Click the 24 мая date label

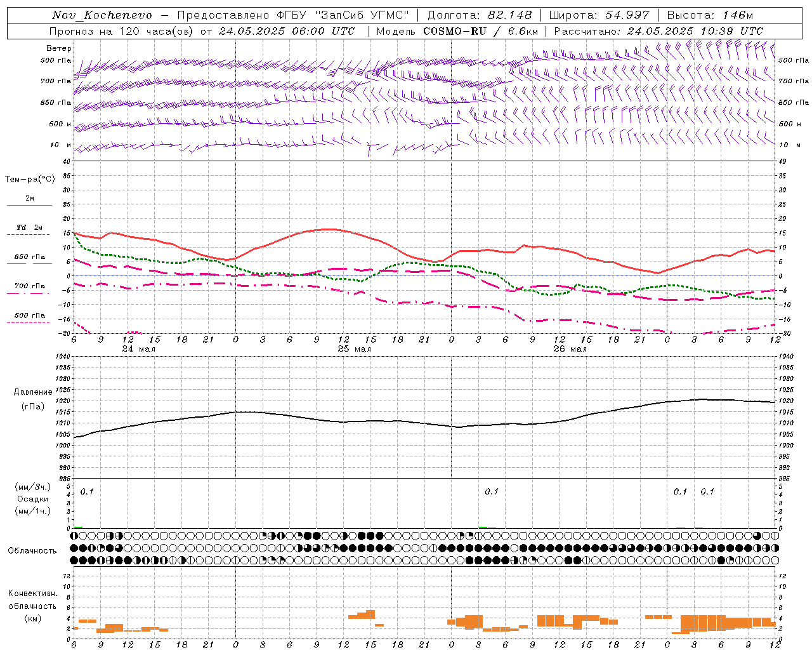[138, 349]
